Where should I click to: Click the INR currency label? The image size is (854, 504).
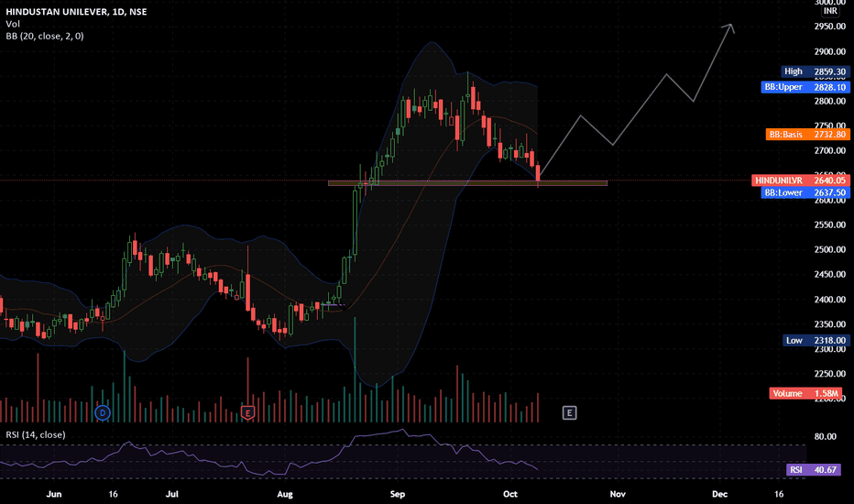[x=830, y=11]
